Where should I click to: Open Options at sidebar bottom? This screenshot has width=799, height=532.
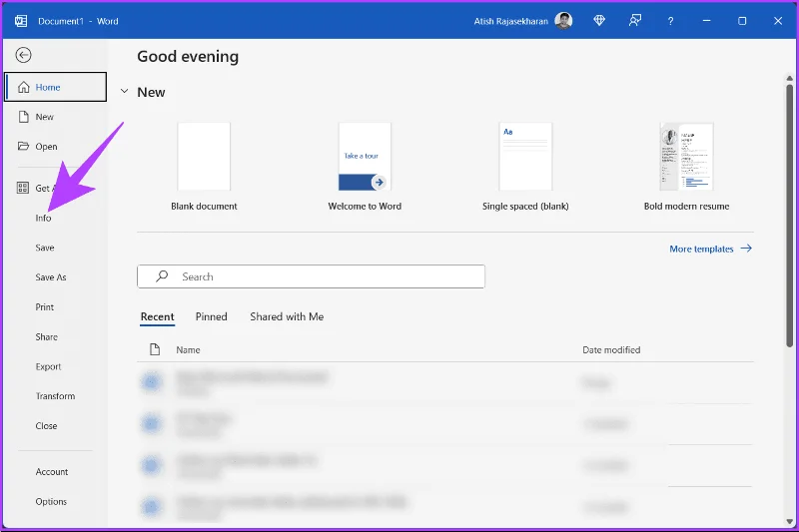[x=51, y=501]
